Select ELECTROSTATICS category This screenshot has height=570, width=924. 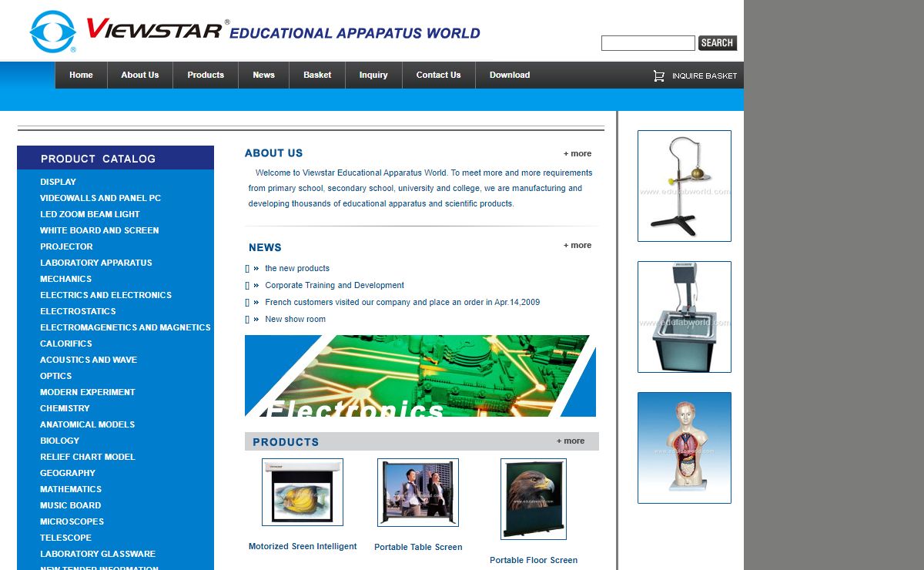click(x=78, y=311)
